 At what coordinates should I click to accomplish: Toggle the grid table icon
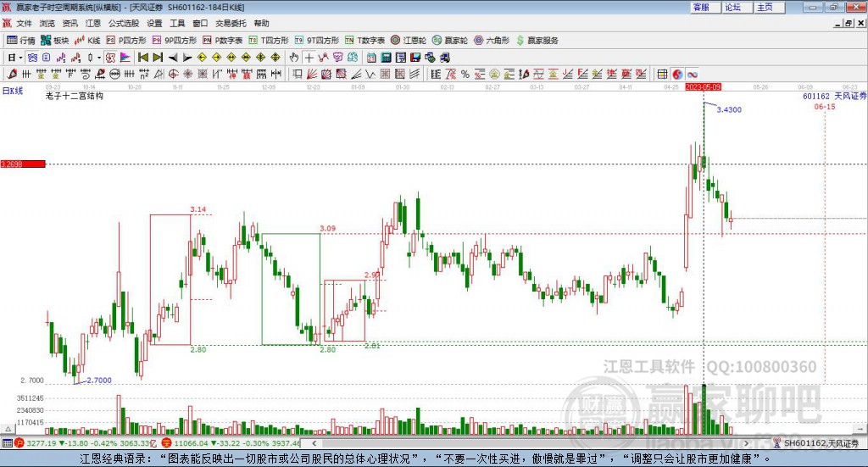[x=662, y=74]
